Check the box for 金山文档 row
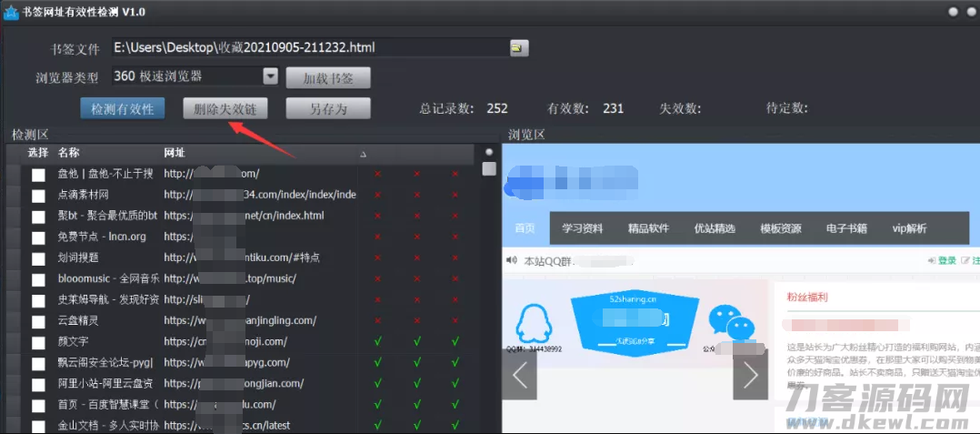Image resolution: width=980 pixels, height=434 pixels. click(x=39, y=426)
